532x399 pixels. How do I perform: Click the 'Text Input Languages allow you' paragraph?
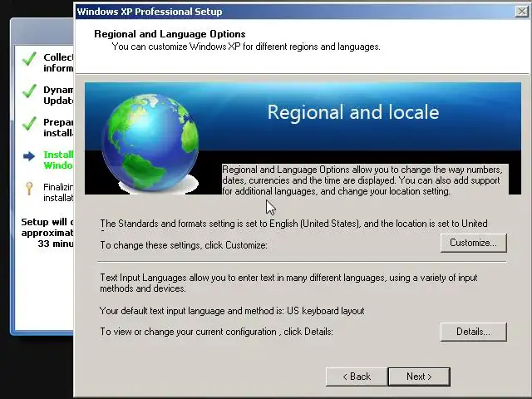288,283
